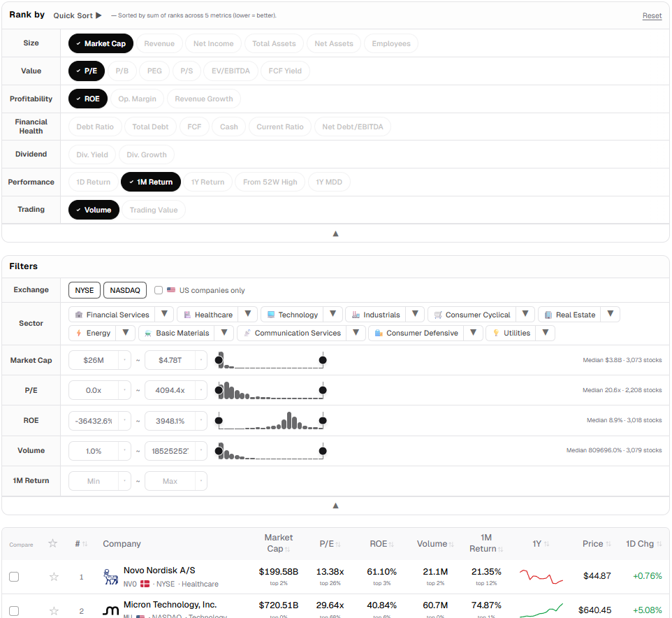Grab ROE slider right handle
This screenshot has width=672, height=618.
tap(323, 420)
